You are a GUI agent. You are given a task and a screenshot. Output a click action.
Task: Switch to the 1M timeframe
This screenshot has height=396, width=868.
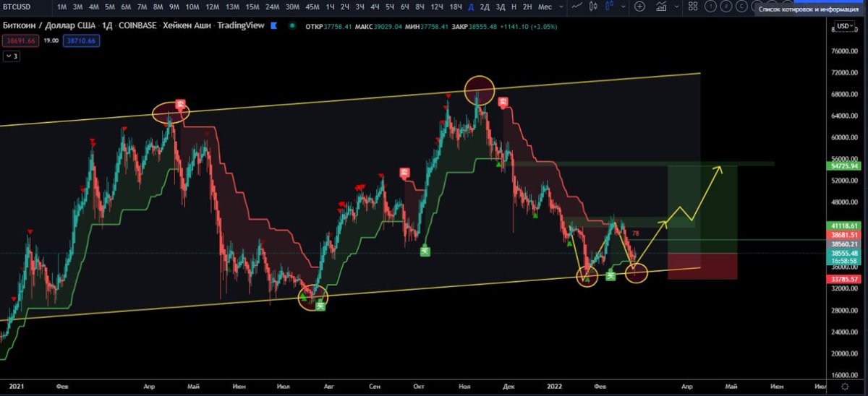pyautogui.click(x=62, y=7)
